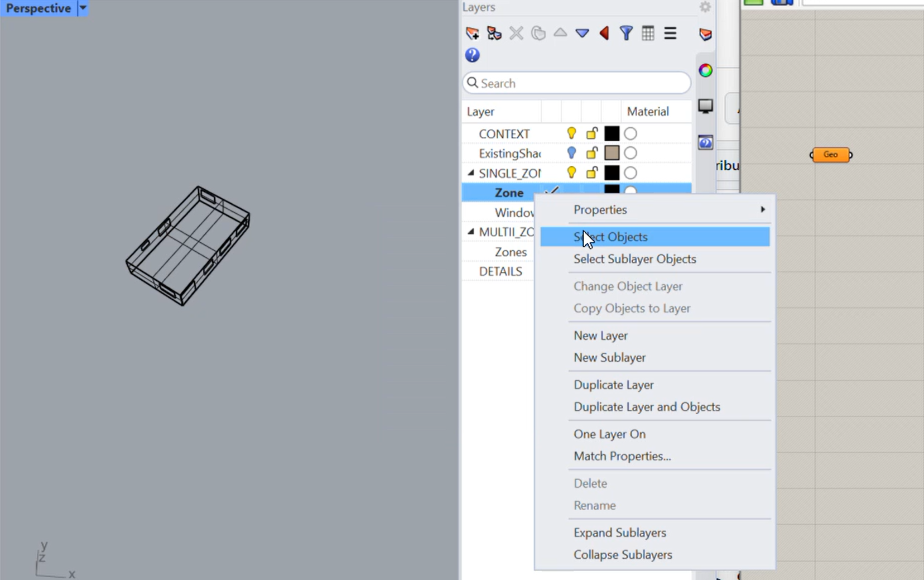Collapse the SINGLE_ZONE layer tree
The height and width of the screenshot is (580, 924).
coord(471,173)
